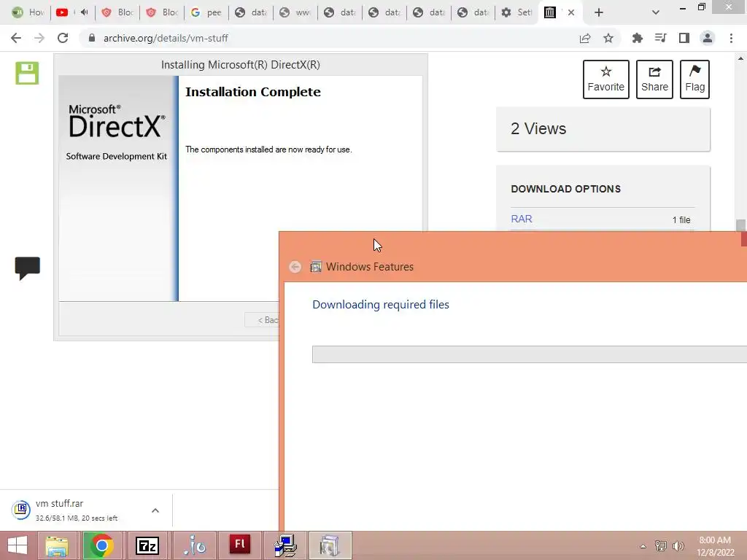Open the network computers taskbar app

click(286, 545)
